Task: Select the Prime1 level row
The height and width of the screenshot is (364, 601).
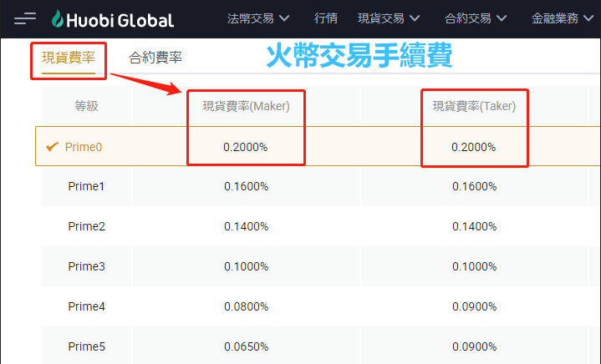Action: coord(86,187)
